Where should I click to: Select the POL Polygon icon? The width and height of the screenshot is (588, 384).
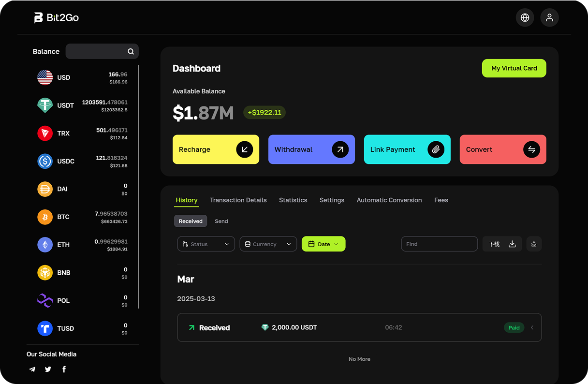coord(45,300)
